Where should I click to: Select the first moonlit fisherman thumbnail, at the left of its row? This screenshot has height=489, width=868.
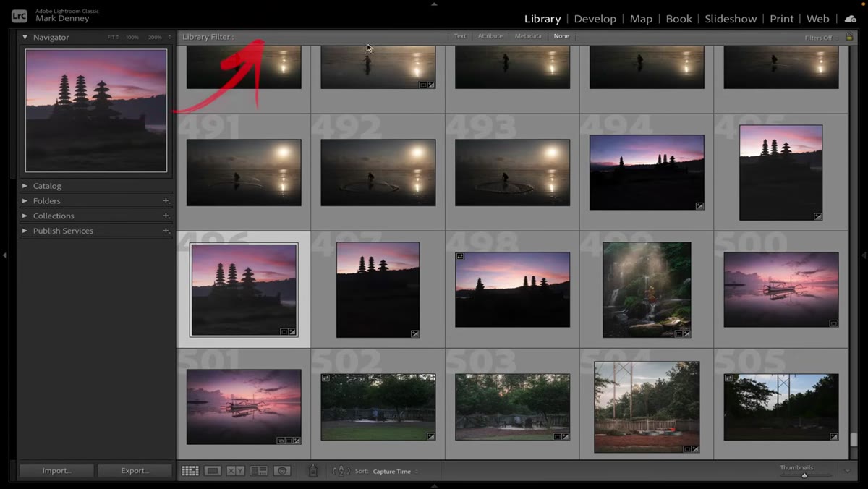pos(244,172)
